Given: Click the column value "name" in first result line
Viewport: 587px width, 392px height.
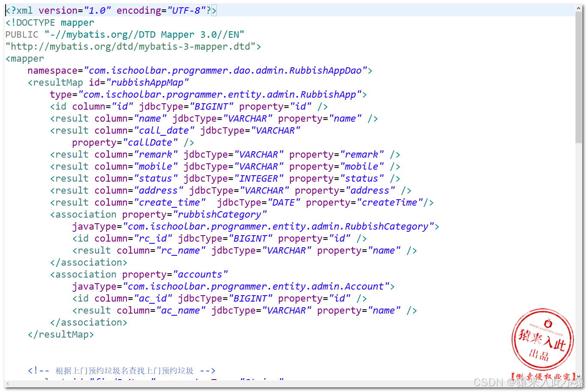Looking at the screenshot, I should click(x=150, y=118).
